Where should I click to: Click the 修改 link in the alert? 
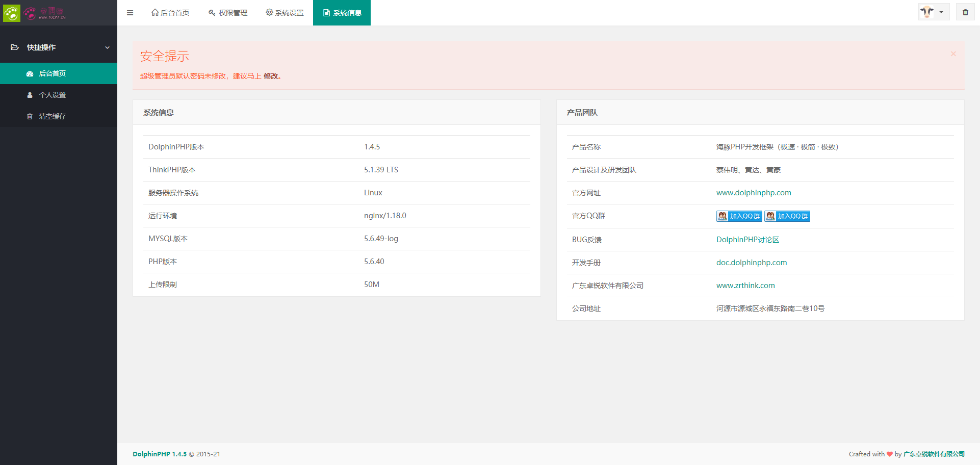pyautogui.click(x=271, y=76)
